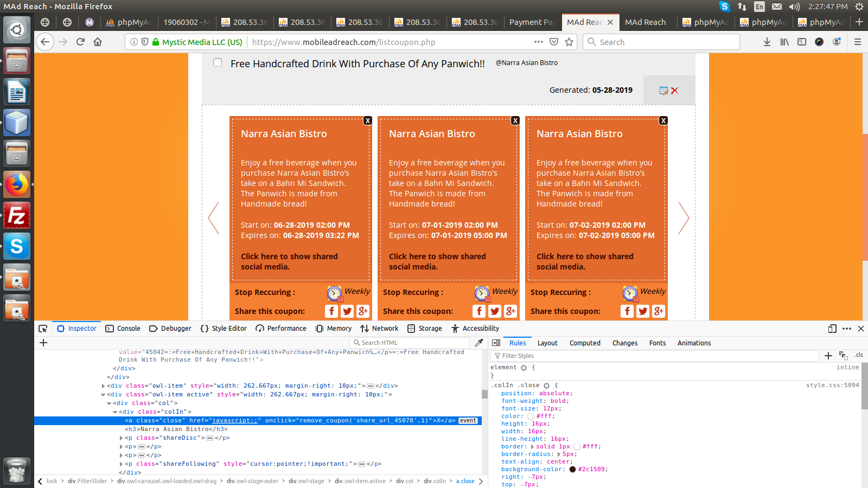
Task: Expand the border-radius shorthand property
Action: [559, 454]
